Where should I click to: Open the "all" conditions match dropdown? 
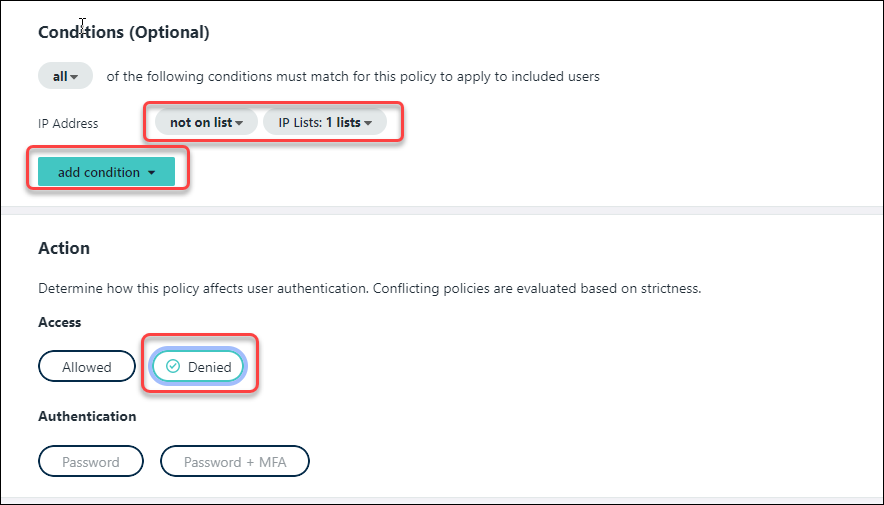coord(65,76)
